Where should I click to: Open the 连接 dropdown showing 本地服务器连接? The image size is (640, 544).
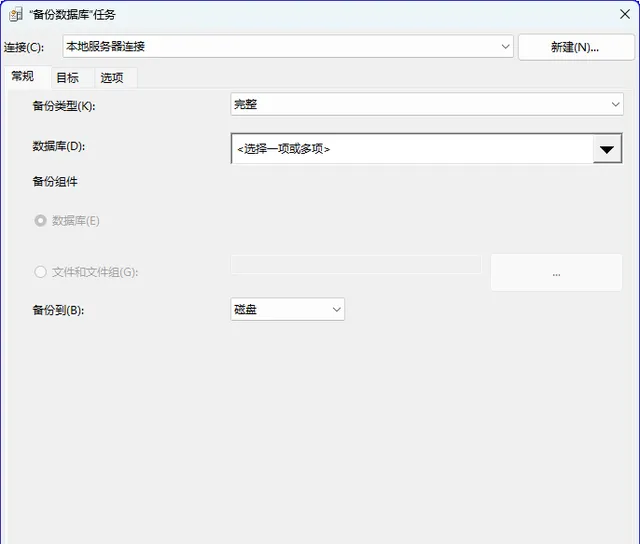tap(288, 46)
